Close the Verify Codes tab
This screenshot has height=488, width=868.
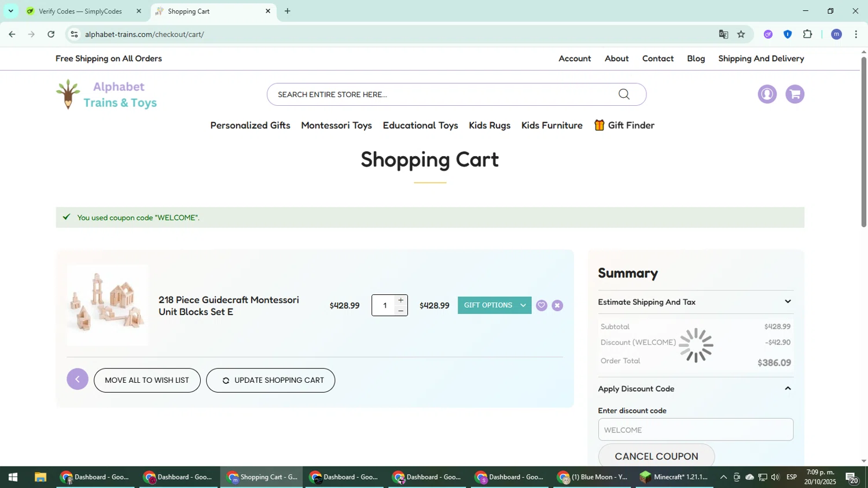point(138,11)
